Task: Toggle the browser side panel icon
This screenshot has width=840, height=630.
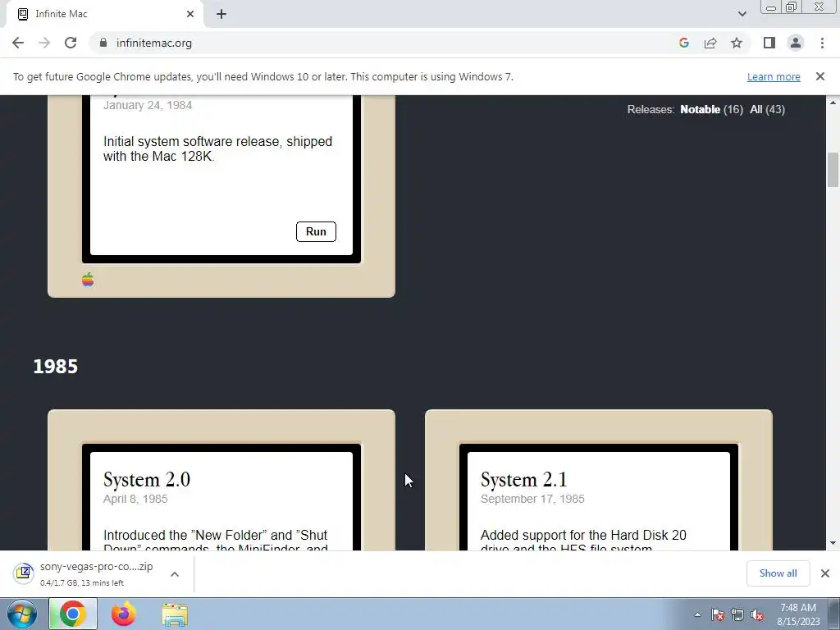Action: (x=769, y=43)
